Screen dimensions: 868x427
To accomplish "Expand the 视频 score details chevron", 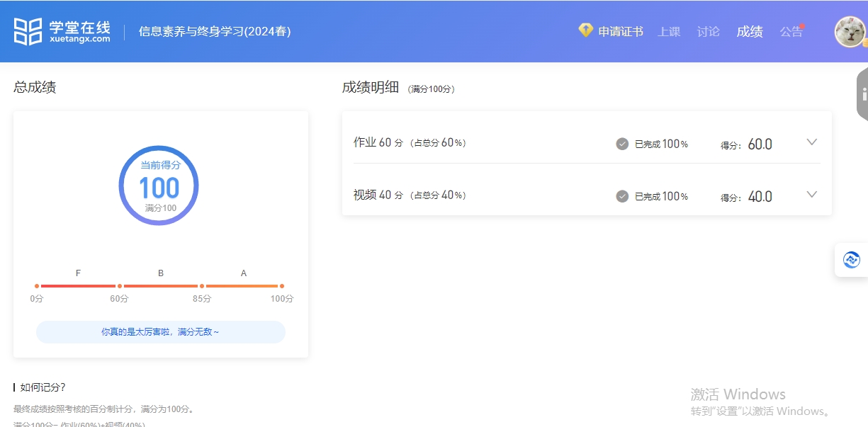I will pyautogui.click(x=812, y=195).
